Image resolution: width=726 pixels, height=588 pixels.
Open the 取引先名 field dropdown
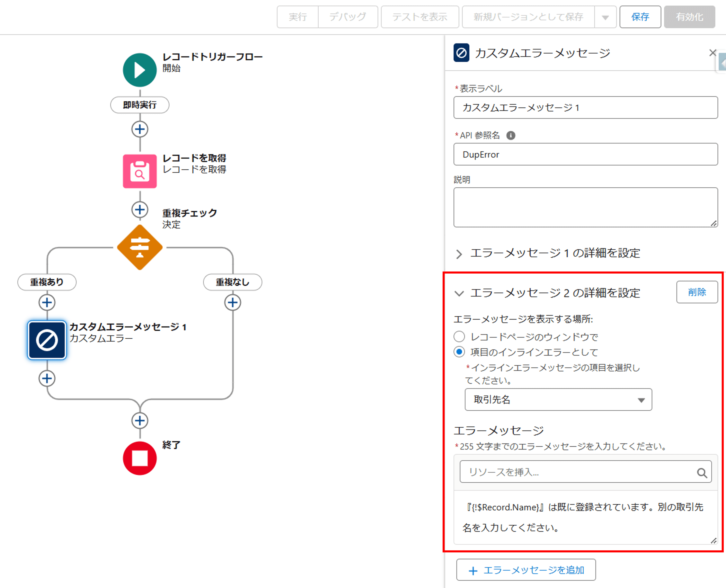[x=558, y=400]
